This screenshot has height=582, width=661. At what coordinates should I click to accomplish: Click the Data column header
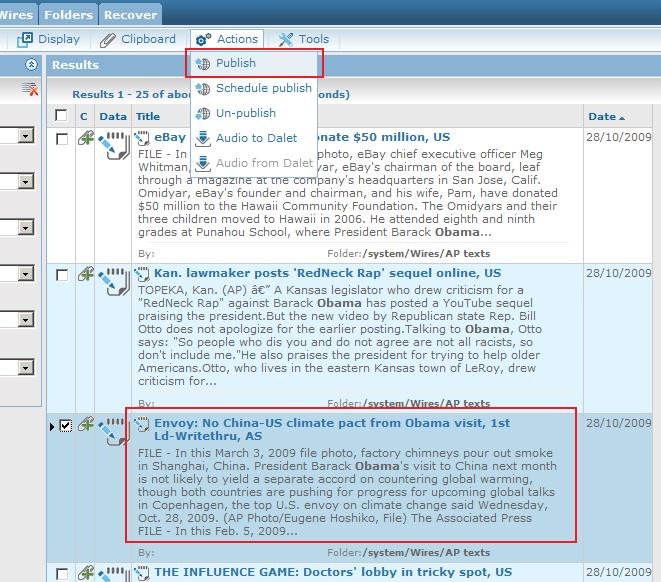(x=113, y=116)
